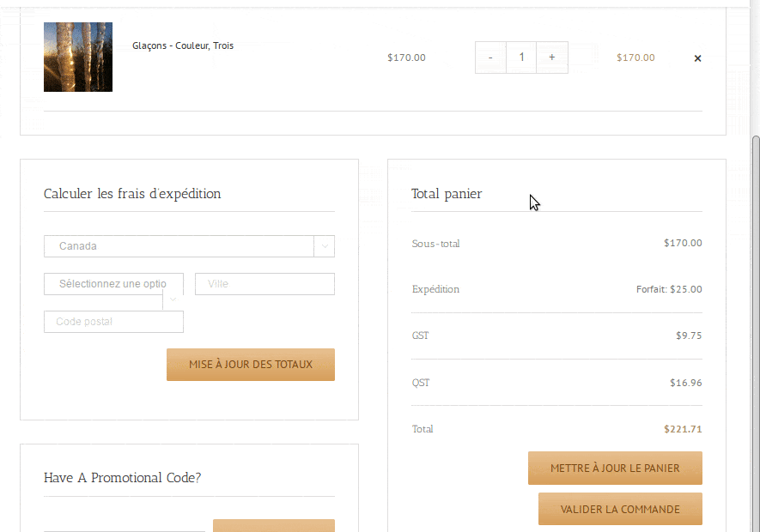Increase quantity with the plus button
The image size is (760, 532).
pos(551,57)
